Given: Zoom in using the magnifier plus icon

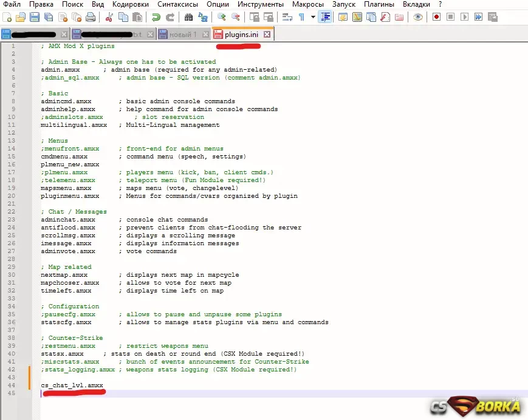Looking at the screenshot, I should point(221,17).
